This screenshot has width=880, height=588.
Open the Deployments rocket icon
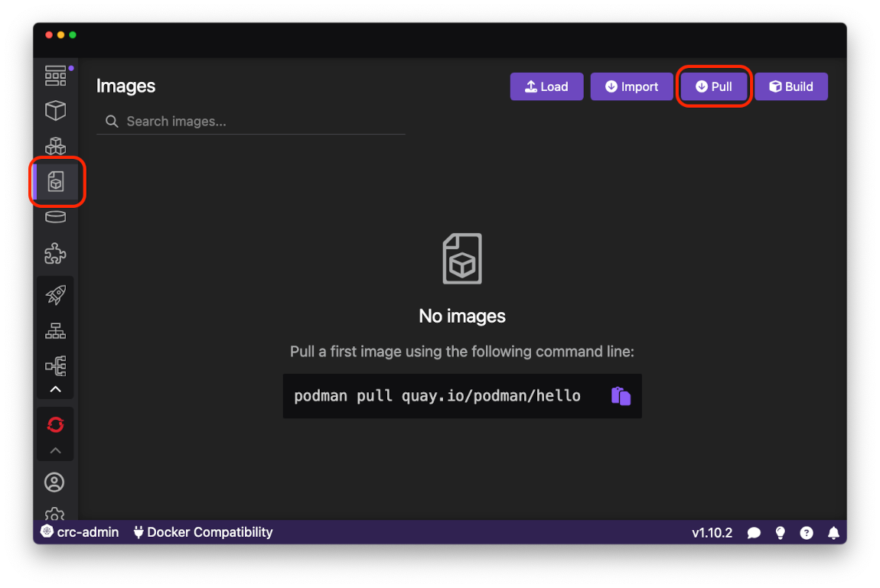55,295
